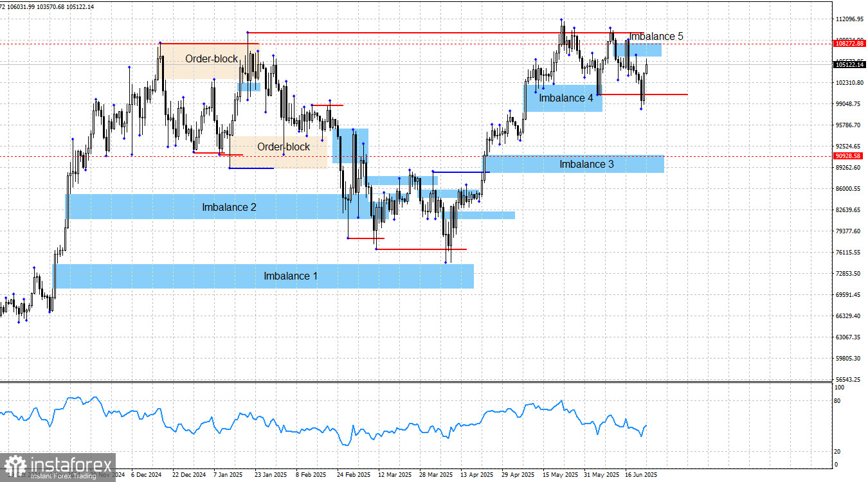Click the indicator scale value 100

click(x=839, y=388)
